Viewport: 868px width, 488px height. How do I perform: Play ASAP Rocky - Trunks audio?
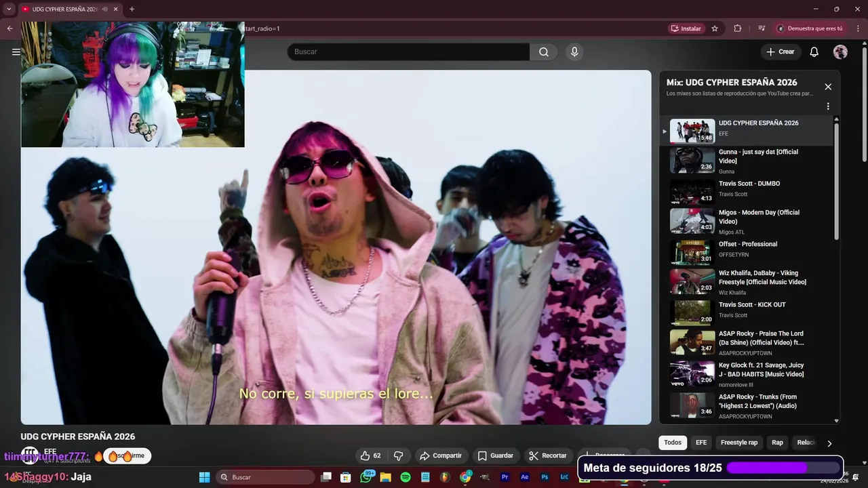pos(746,405)
